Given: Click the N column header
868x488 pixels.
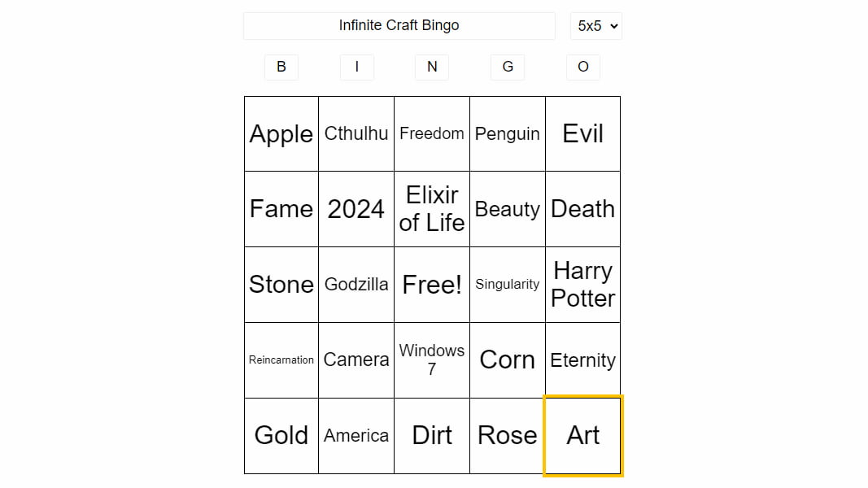Looking at the screenshot, I should [431, 67].
